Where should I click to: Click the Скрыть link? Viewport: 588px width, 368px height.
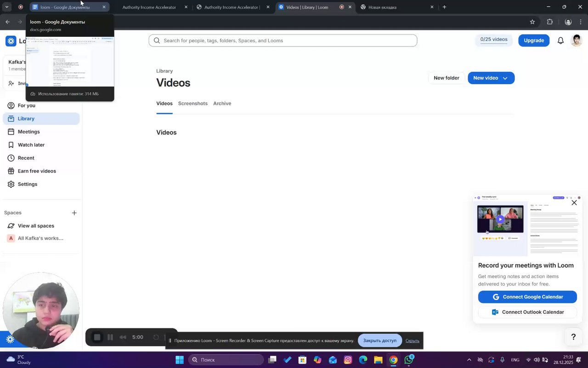[x=412, y=341]
